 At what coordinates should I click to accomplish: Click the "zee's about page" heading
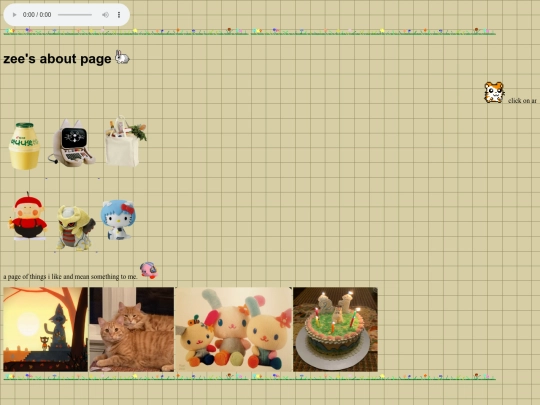click(57, 59)
